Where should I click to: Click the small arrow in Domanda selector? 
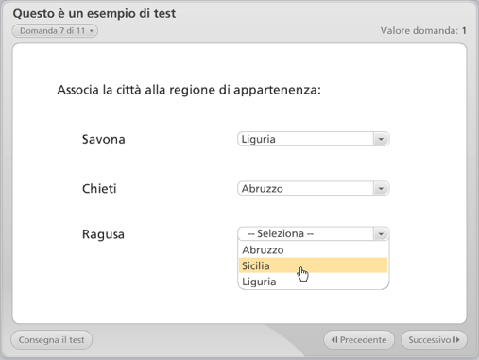tap(92, 31)
